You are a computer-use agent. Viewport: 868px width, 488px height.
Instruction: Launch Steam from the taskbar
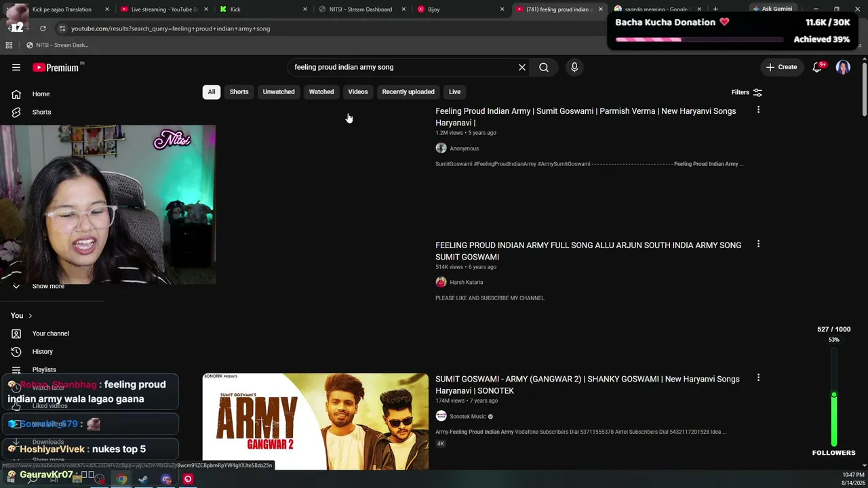point(144,479)
